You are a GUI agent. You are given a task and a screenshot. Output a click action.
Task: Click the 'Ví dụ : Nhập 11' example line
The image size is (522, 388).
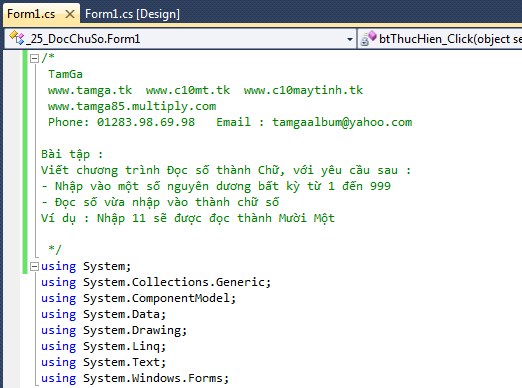(x=188, y=218)
